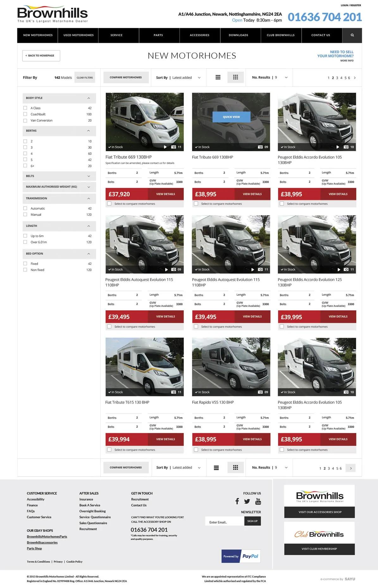
Task: Enable the 6+ berths filter checkbox
Action: coord(25,166)
